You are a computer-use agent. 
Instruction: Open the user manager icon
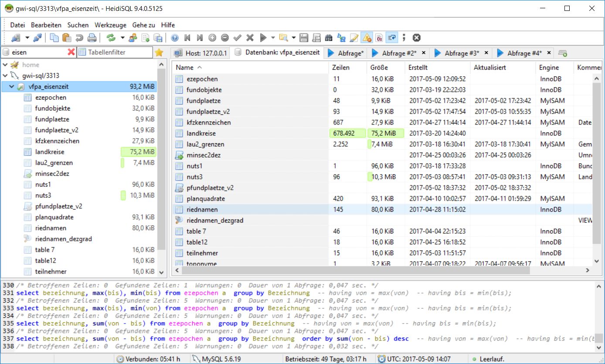133,38
